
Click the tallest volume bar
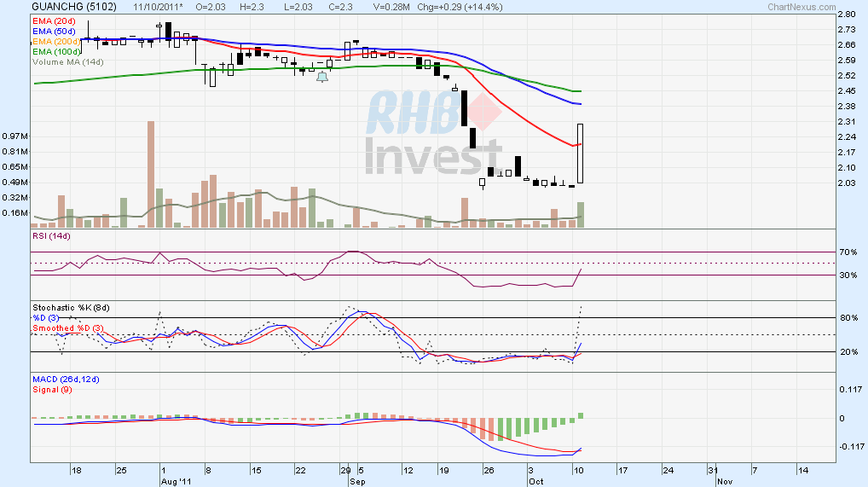click(x=151, y=174)
